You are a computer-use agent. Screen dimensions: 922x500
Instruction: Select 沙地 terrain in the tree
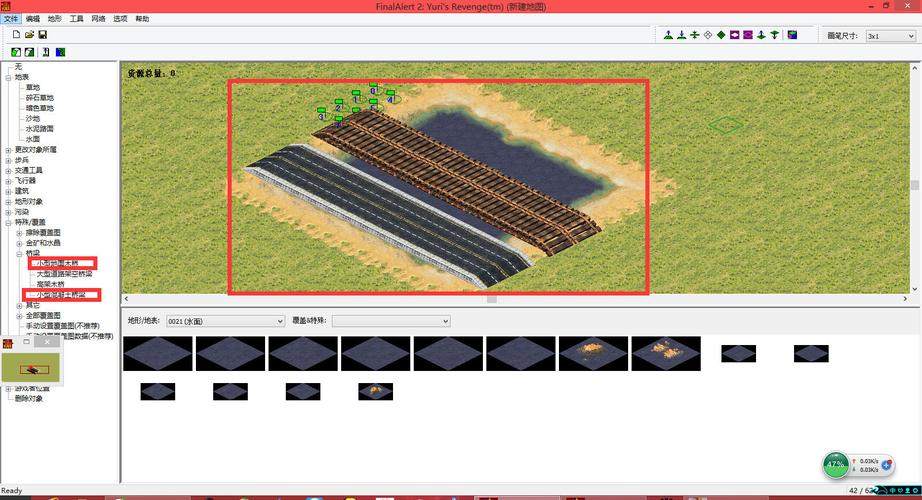click(x=32, y=118)
